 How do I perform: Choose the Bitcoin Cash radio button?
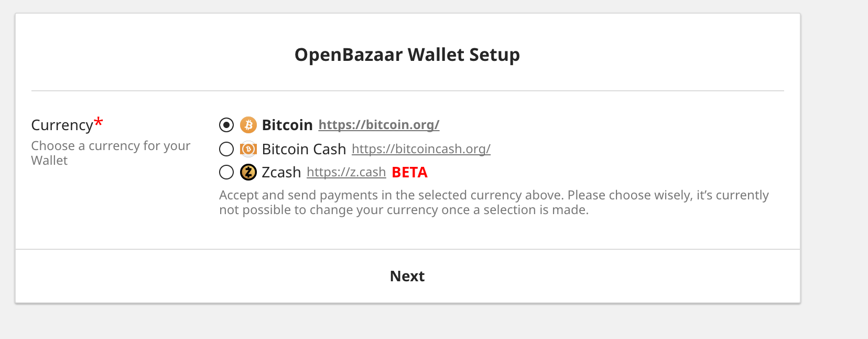[226, 149]
